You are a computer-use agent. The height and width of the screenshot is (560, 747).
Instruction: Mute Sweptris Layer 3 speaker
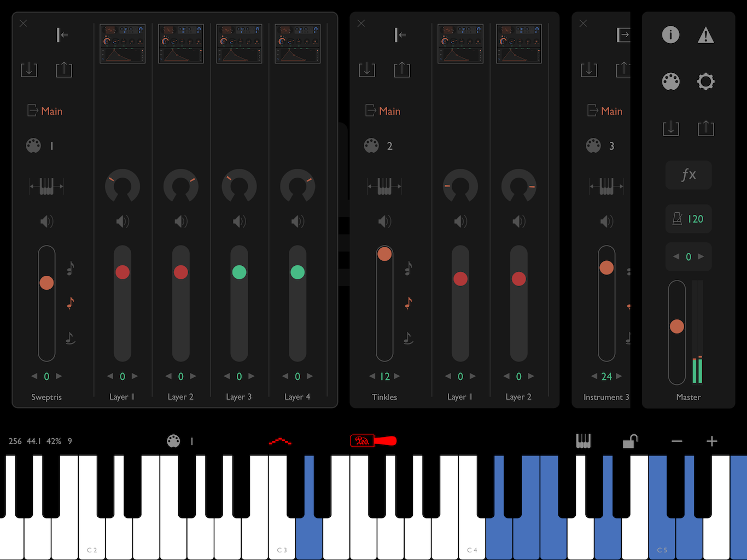pos(239,221)
